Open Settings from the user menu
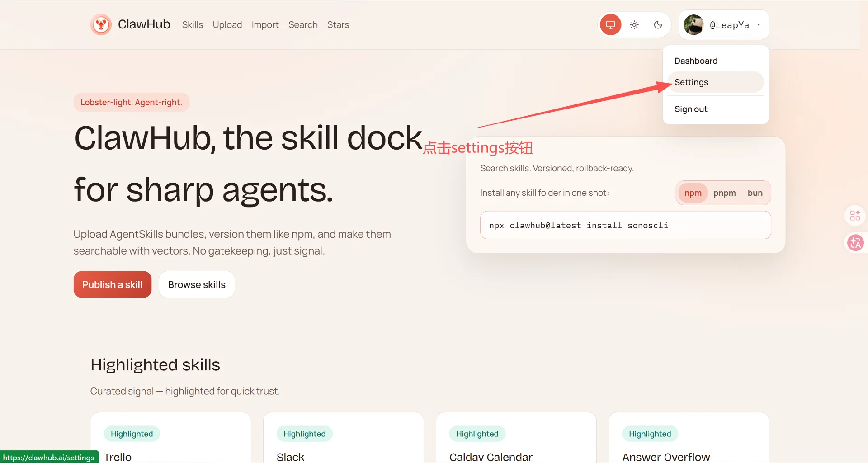The image size is (868, 463). (691, 82)
